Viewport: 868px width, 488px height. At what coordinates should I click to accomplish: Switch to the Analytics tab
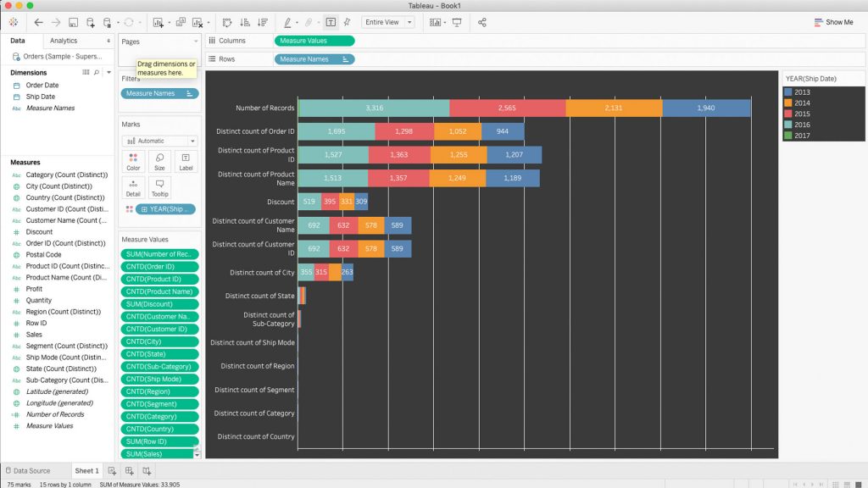[x=64, y=41]
